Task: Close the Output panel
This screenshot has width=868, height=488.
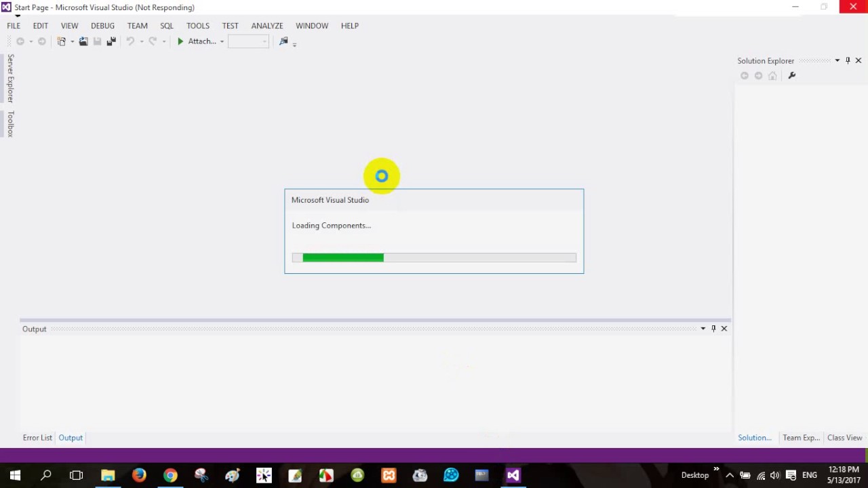Action: (x=724, y=329)
